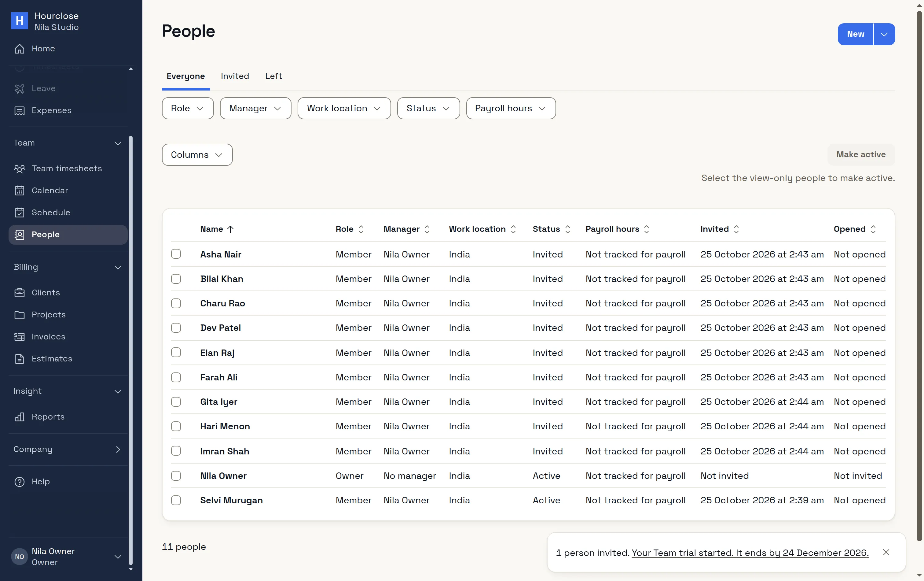The width and height of the screenshot is (924, 581).
Task: Open the Manager filter dropdown
Action: 255,108
